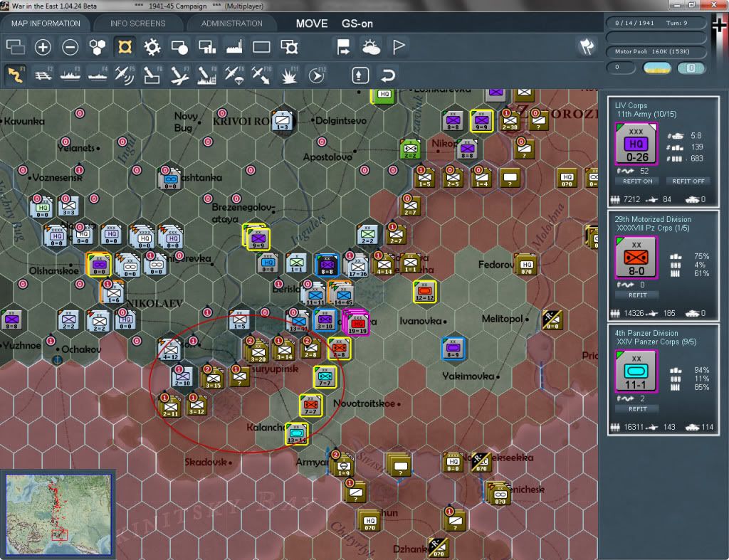This screenshot has width=729, height=560.
Task: Click REFIT for 4th Panzer Division
Action: tap(637, 409)
